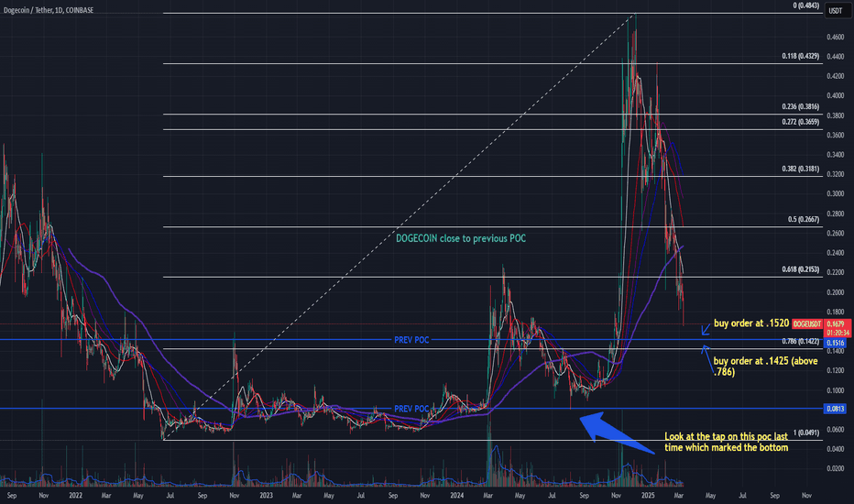The image size is (854, 504).
Task: Select the 0.236 (0.3816) Fibonacci label
Action: (x=801, y=107)
